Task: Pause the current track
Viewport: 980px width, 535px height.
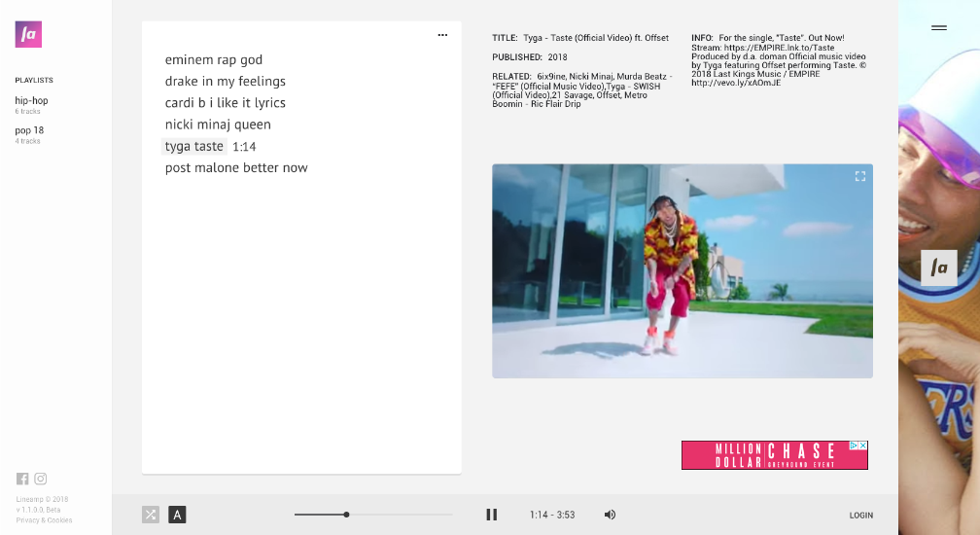Action: pyautogui.click(x=492, y=515)
